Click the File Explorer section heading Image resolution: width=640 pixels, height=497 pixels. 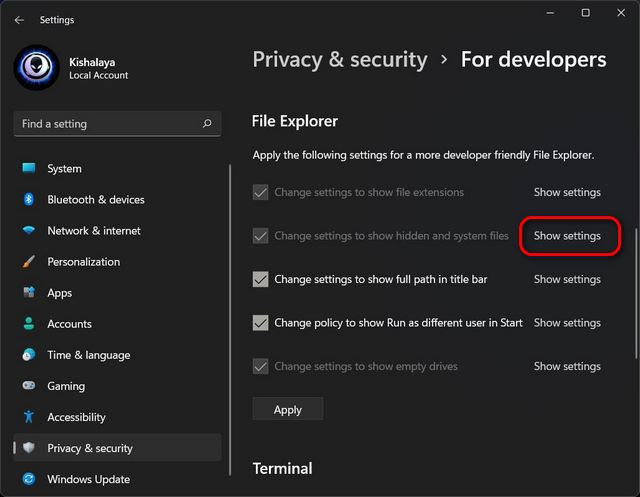coord(295,121)
